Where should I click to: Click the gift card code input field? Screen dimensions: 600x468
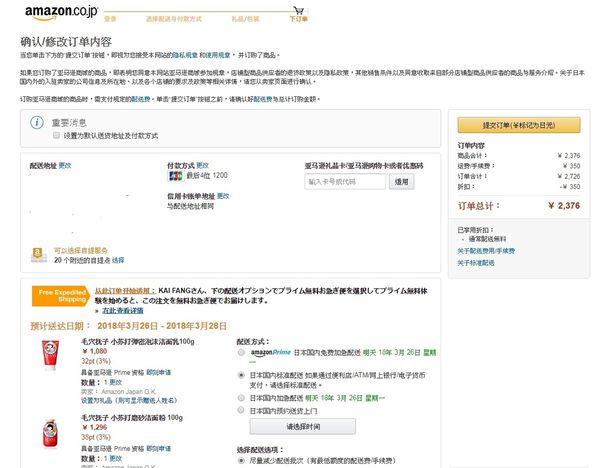[x=345, y=182]
